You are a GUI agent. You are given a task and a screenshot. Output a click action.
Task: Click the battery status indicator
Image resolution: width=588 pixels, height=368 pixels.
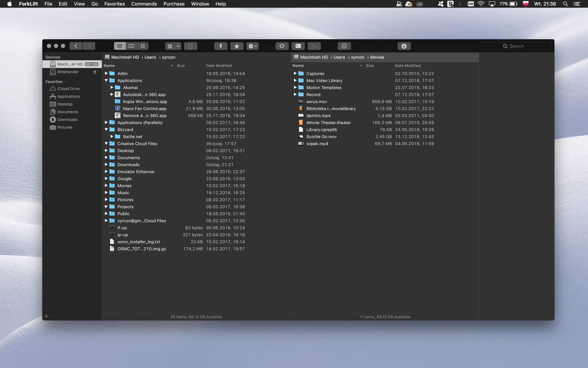509,4
